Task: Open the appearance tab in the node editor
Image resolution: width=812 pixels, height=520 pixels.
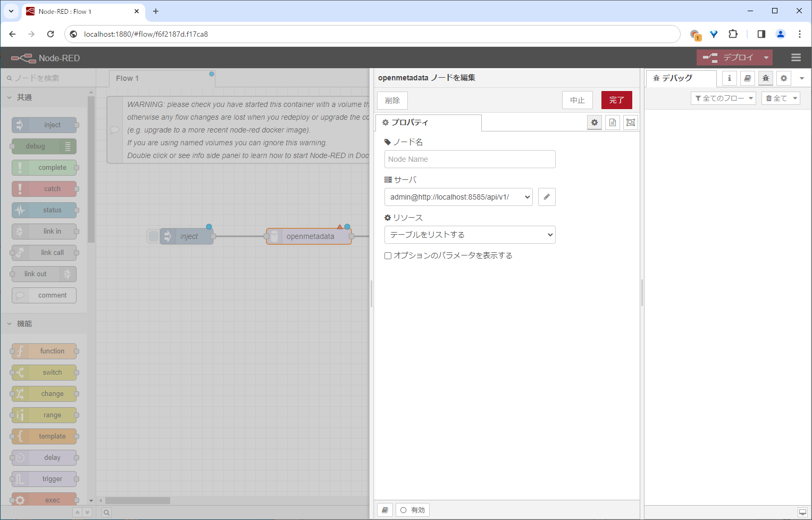Action: 630,122
